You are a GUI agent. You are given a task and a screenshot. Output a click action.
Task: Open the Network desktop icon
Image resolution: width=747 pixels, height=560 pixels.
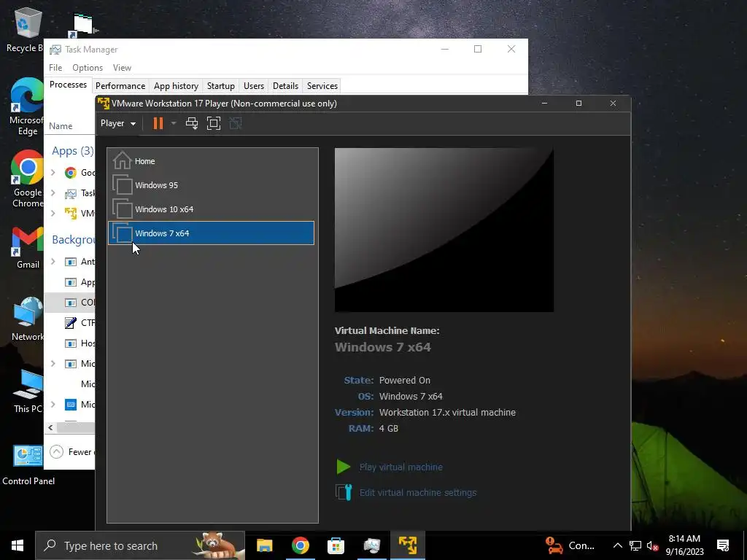(28, 319)
